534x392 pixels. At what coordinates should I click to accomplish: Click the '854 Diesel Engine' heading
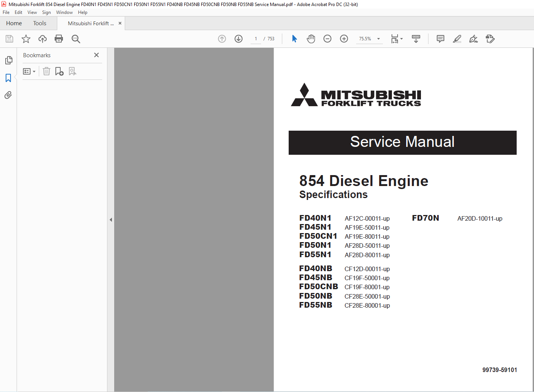coord(364,181)
